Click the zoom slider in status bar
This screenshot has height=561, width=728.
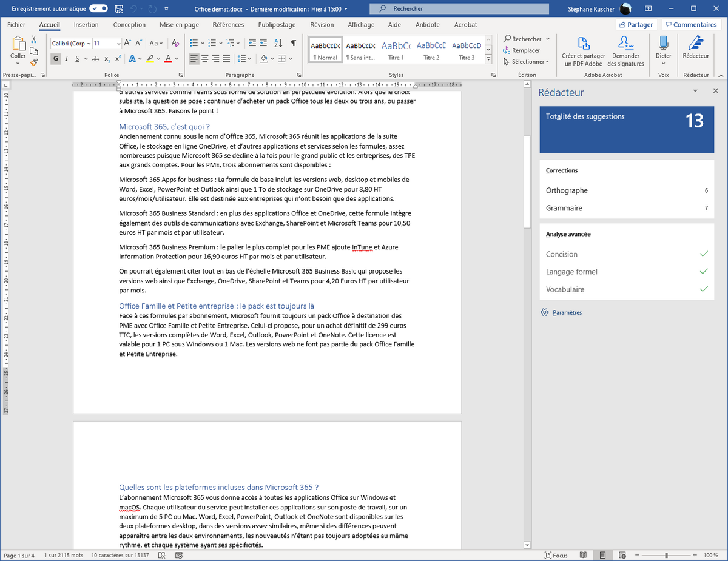666,556
